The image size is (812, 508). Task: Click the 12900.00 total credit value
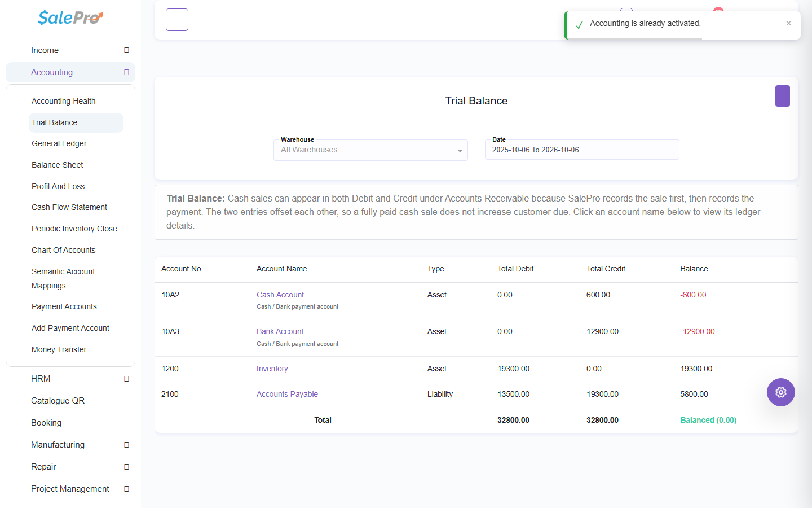(602, 331)
